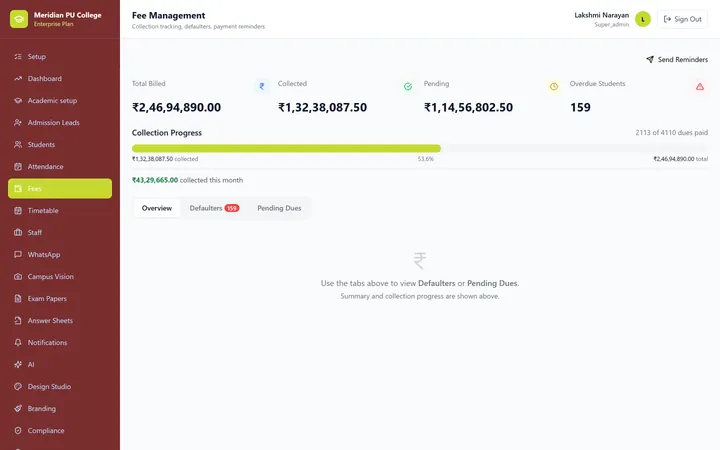Image resolution: width=720 pixels, height=450 pixels.
Task: Open Setup in the sidebar
Action: [60, 56]
